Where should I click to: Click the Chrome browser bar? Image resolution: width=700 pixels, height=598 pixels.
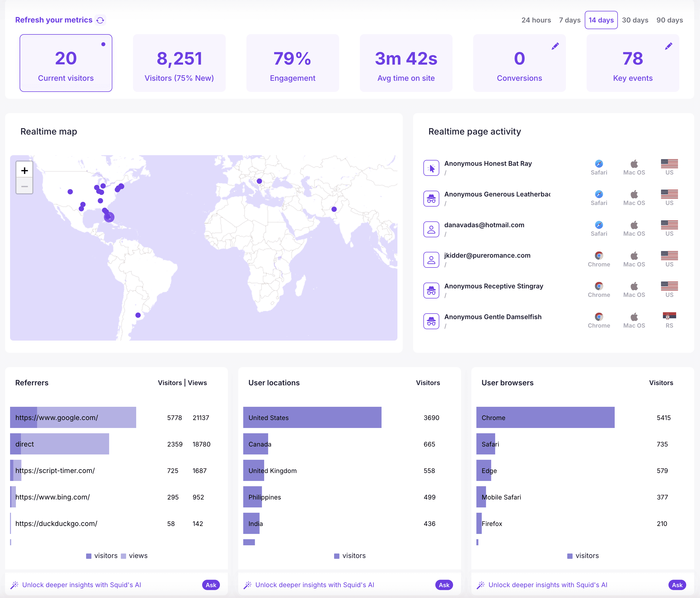click(545, 417)
